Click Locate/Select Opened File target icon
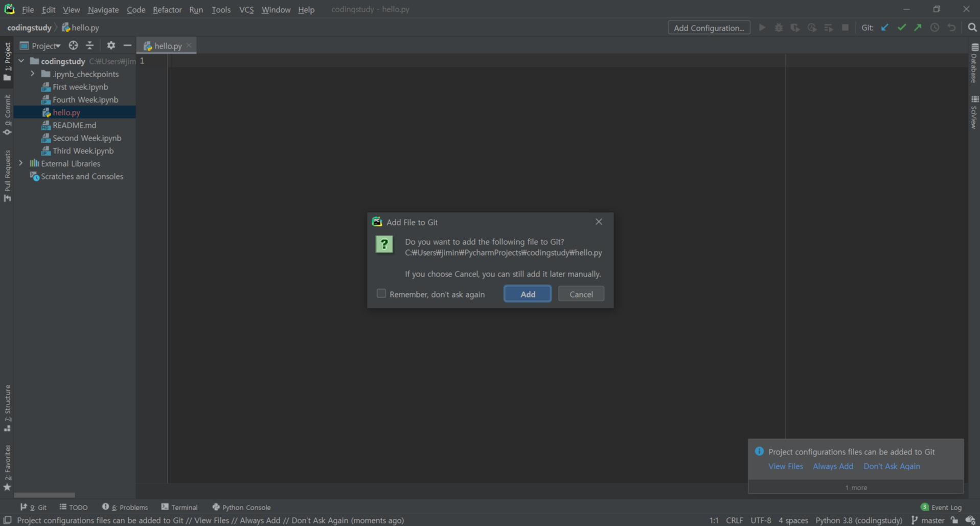This screenshot has height=526, width=980. (73, 45)
